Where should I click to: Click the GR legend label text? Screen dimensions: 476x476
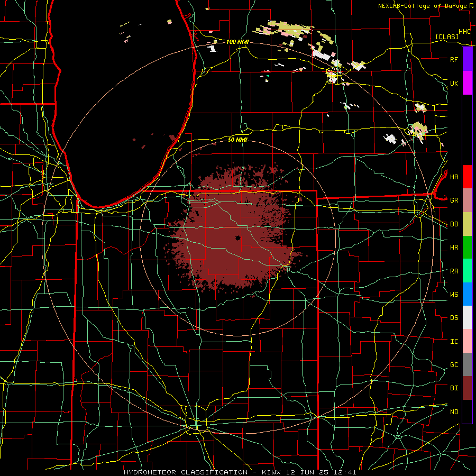click(x=454, y=200)
